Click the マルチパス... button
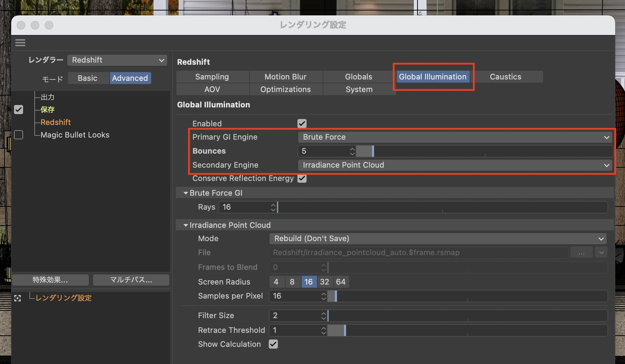This screenshot has height=364, width=625. (131, 280)
